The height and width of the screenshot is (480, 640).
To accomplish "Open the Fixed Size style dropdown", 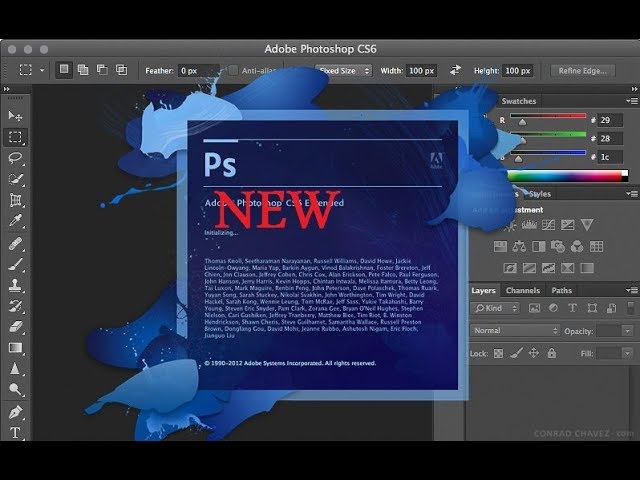I will coord(343,70).
